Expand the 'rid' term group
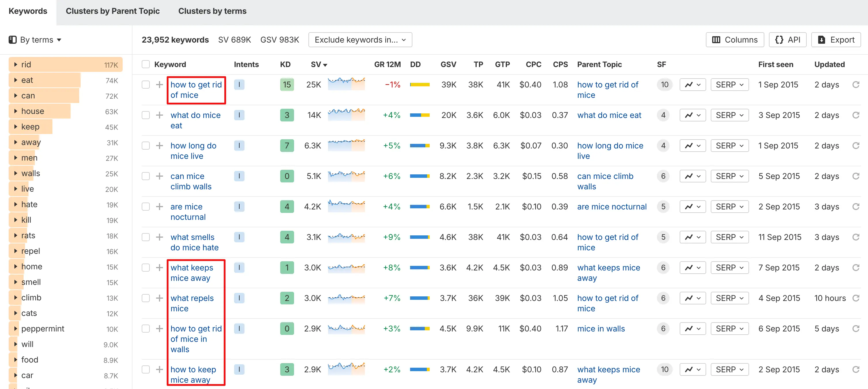The width and height of the screenshot is (868, 389). 16,64
